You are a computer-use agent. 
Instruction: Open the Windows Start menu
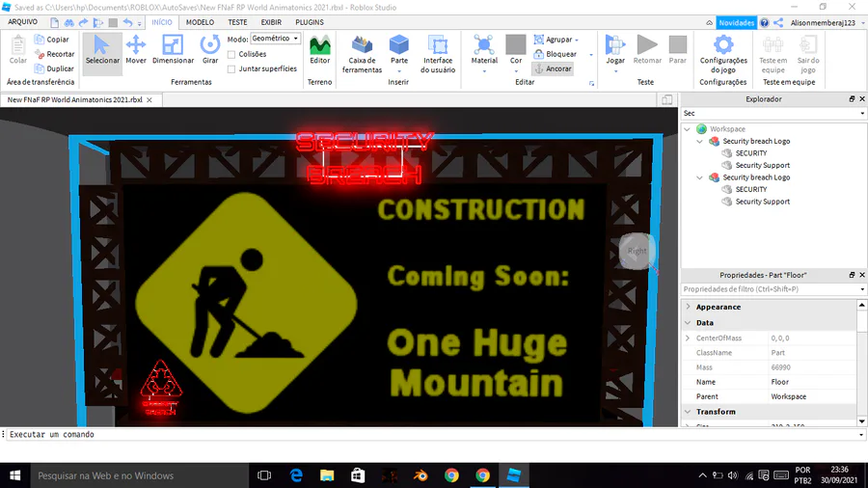[14, 475]
